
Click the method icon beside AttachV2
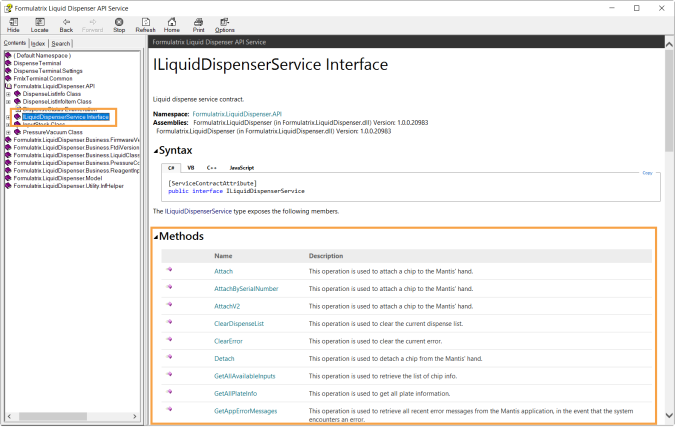pos(170,304)
